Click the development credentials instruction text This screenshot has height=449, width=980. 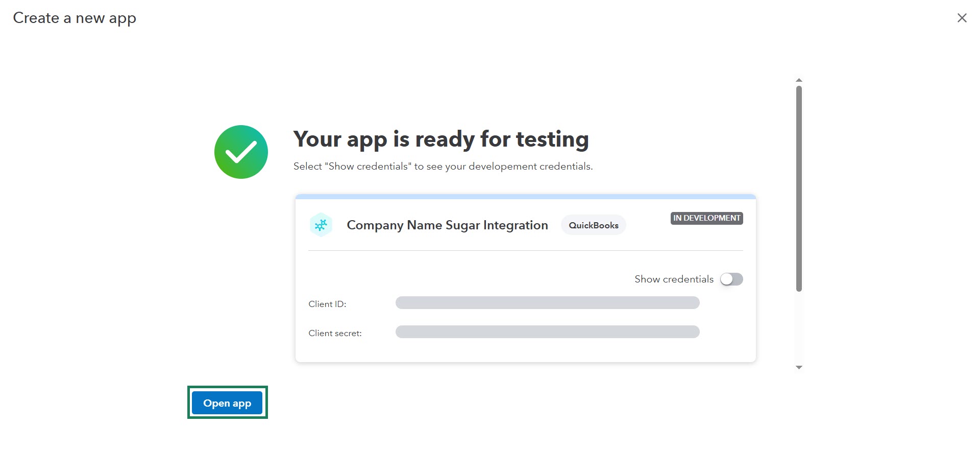click(443, 167)
